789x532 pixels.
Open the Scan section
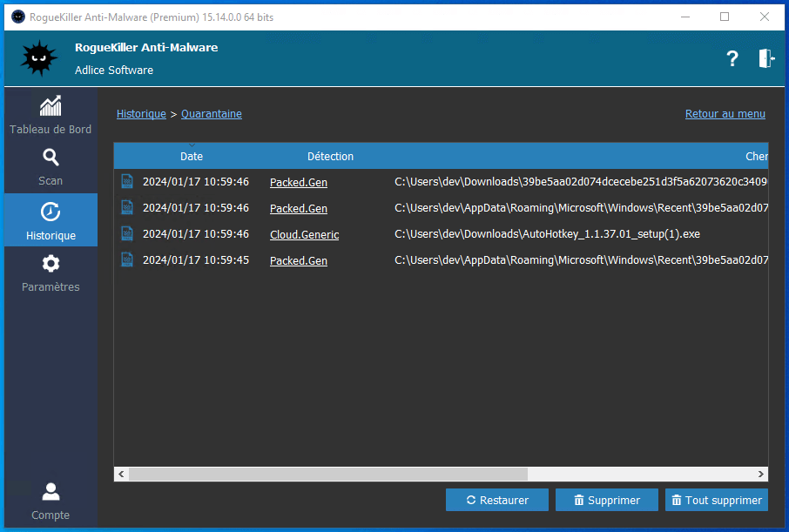click(x=51, y=167)
